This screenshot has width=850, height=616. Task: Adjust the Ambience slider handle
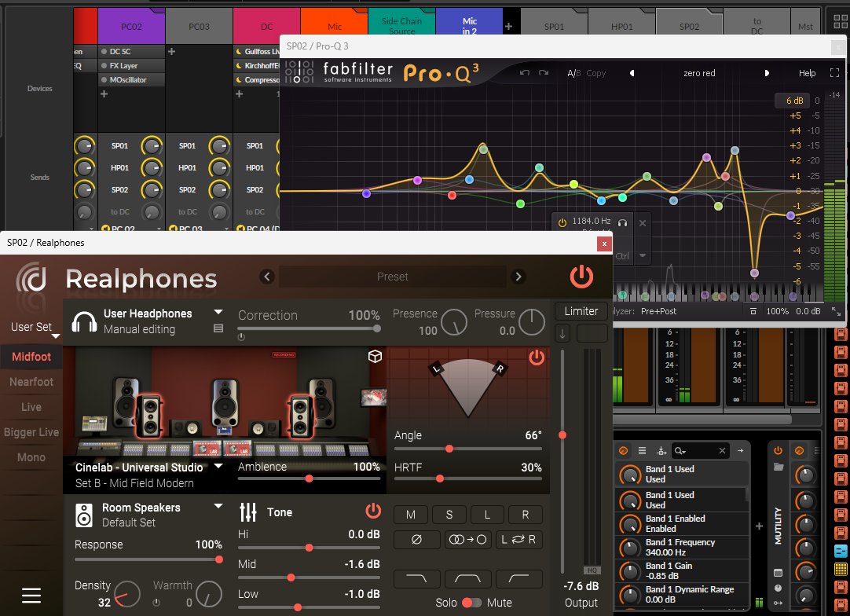(x=309, y=478)
